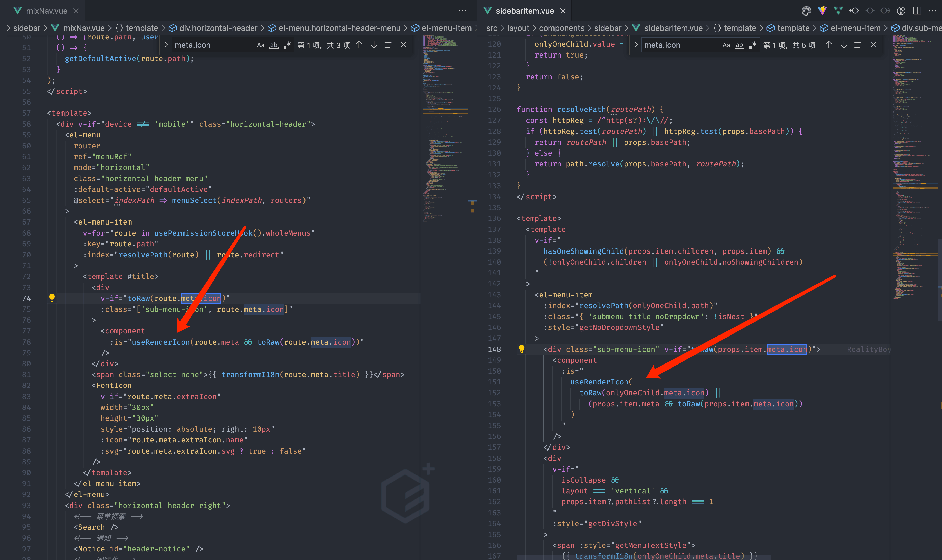Click the green Vue split-editors icon
The image size is (942, 560).
tap(838, 11)
